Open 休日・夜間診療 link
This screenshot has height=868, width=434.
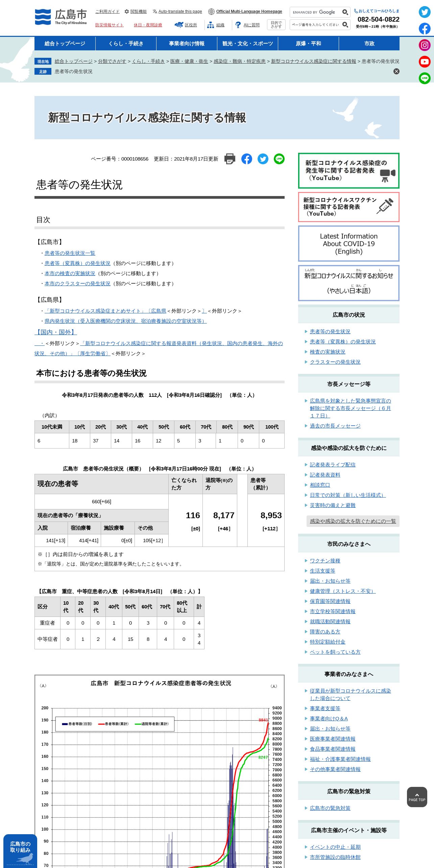(x=148, y=25)
